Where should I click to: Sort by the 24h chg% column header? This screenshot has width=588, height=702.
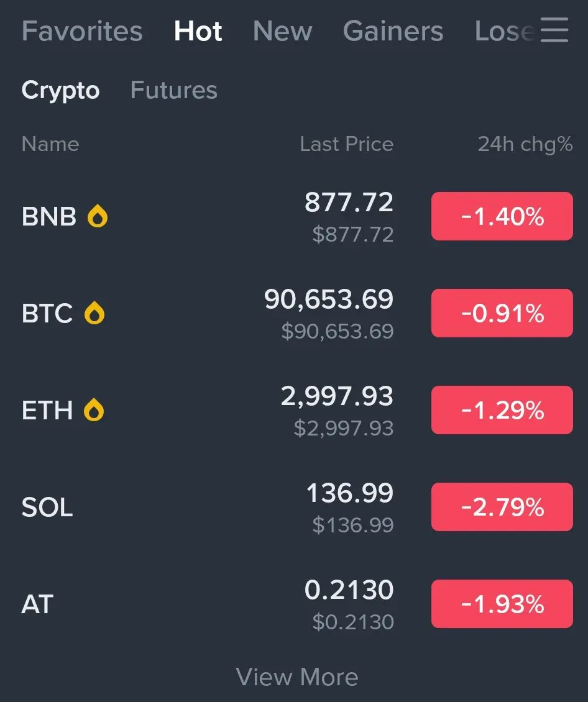tap(525, 144)
